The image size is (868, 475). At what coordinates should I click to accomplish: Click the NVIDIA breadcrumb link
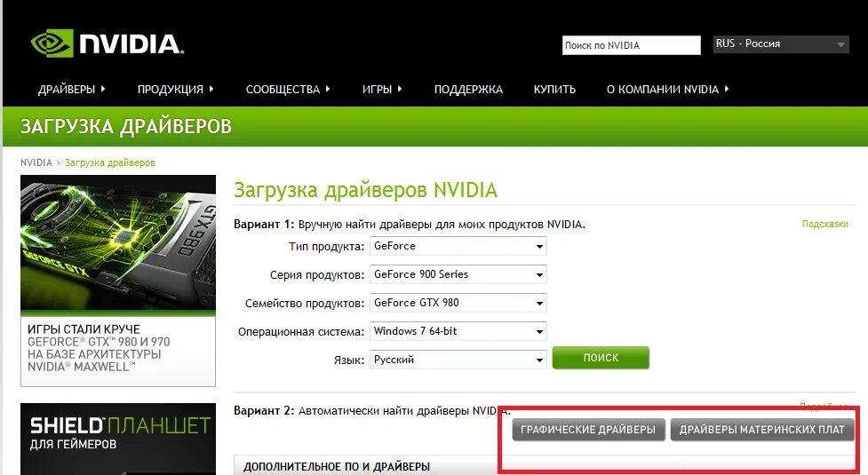[36, 162]
